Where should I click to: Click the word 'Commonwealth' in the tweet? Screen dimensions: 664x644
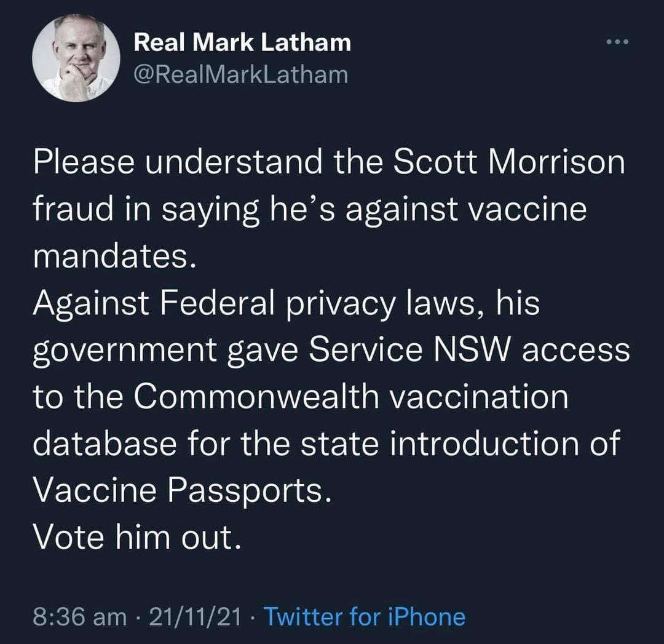coord(256,397)
